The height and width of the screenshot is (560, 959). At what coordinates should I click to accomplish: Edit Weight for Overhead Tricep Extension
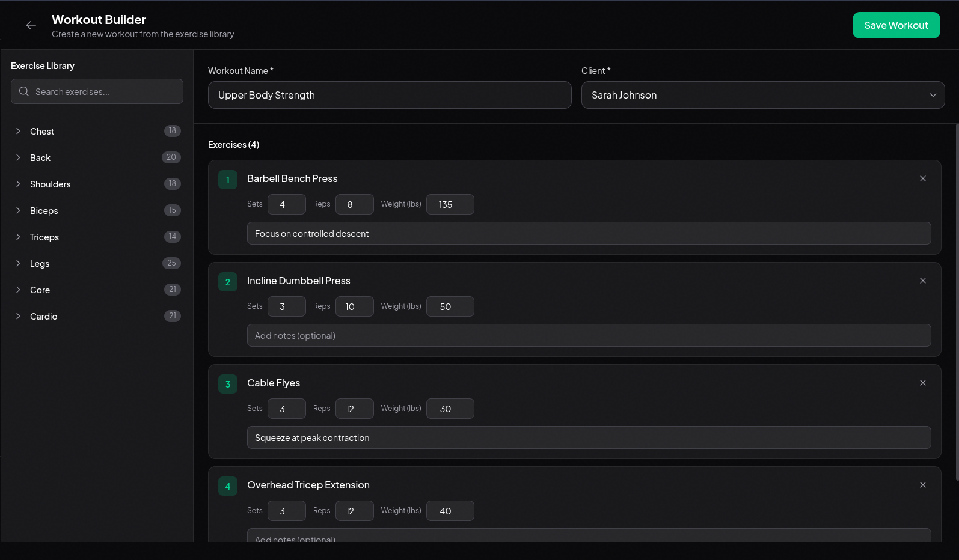[450, 511]
